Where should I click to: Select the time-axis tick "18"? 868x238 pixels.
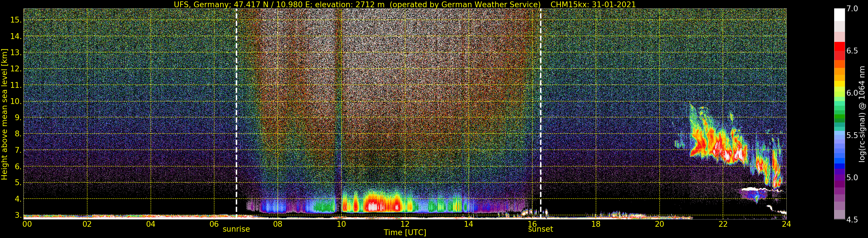[x=596, y=224]
